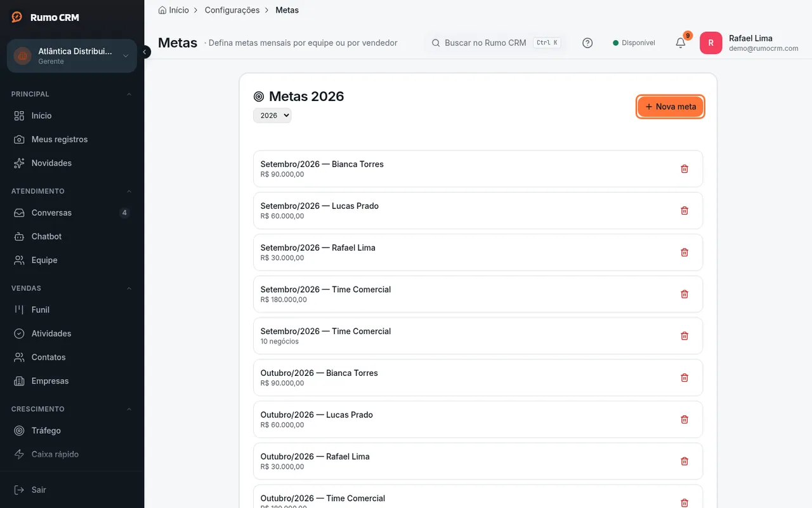Open notifications bell with 9 badge
This screenshot has height=508, width=812.
pyautogui.click(x=681, y=43)
